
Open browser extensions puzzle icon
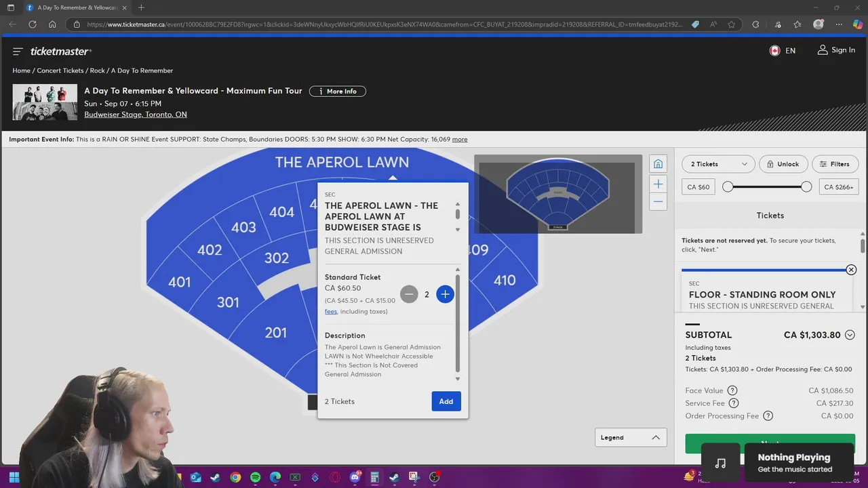click(755, 24)
